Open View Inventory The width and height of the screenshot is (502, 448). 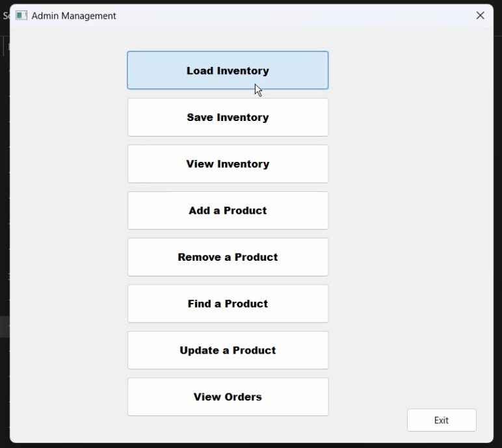228,164
